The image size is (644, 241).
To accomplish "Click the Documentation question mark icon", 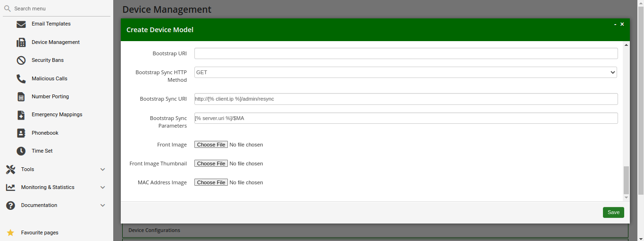I will coord(10,206).
